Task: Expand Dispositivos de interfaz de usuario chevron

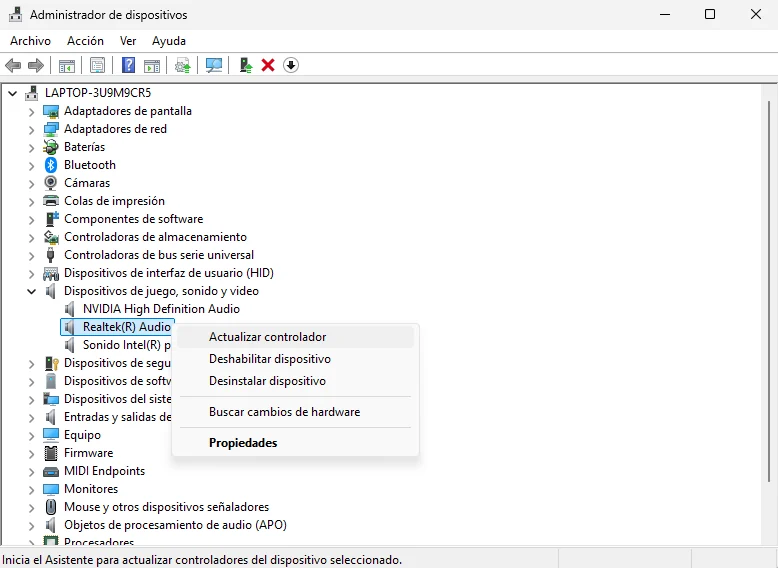Action: pos(31,273)
